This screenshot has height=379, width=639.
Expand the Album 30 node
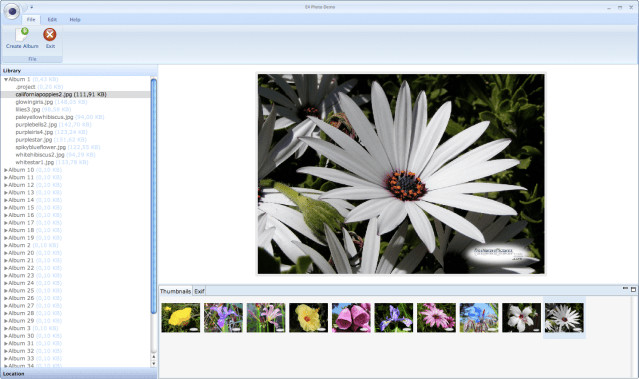pyautogui.click(x=6, y=336)
